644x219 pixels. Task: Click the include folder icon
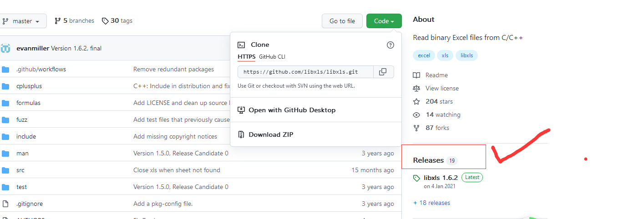click(x=5, y=137)
